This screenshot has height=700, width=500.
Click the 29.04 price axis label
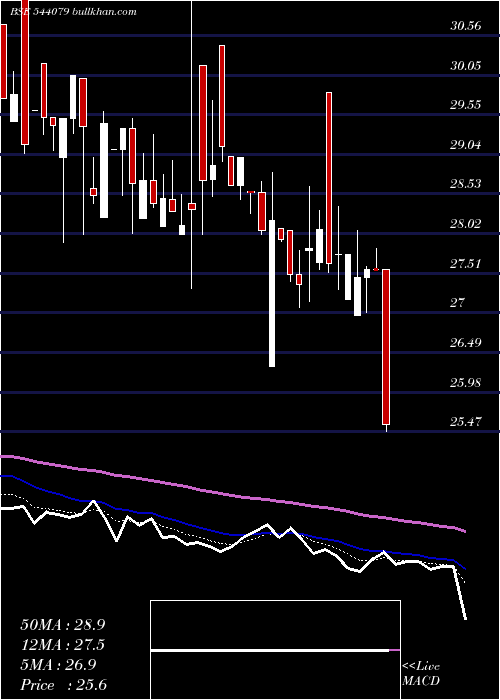pyautogui.click(x=466, y=145)
